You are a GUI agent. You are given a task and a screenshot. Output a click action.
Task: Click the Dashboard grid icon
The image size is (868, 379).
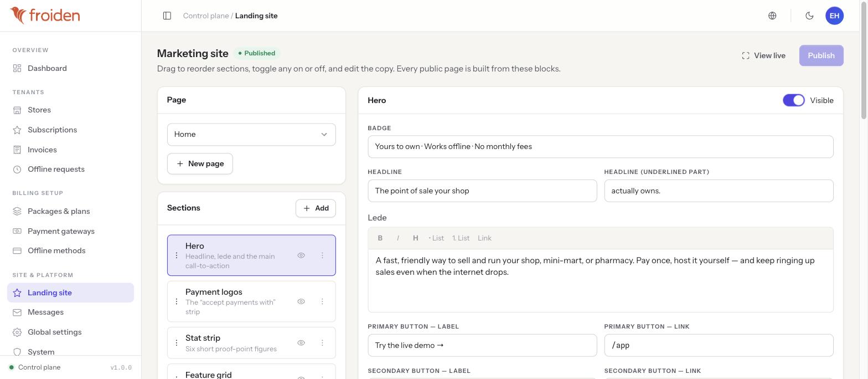[x=17, y=68]
